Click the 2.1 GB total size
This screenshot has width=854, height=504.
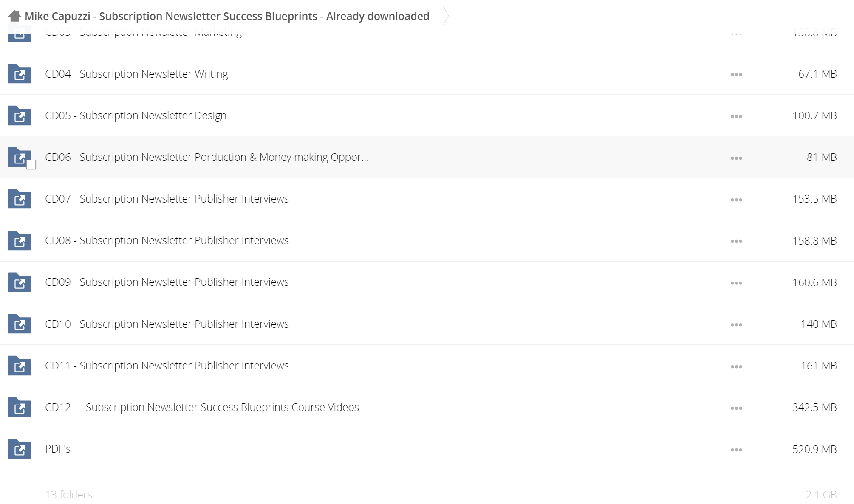[821, 495]
